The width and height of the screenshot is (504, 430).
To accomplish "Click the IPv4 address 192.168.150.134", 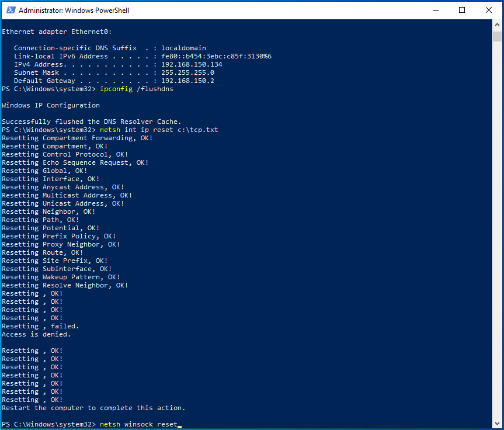I will [192, 64].
